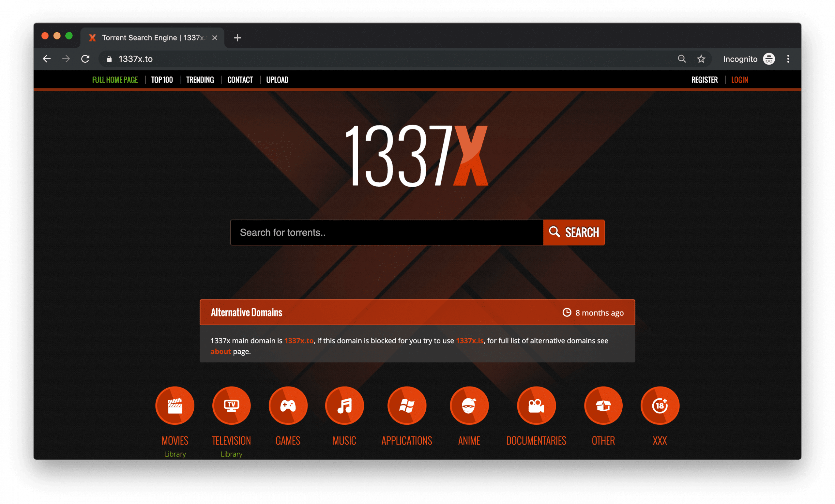Click the REGISTER link
This screenshot has width=835, height=504.
(x=705, y=80)
